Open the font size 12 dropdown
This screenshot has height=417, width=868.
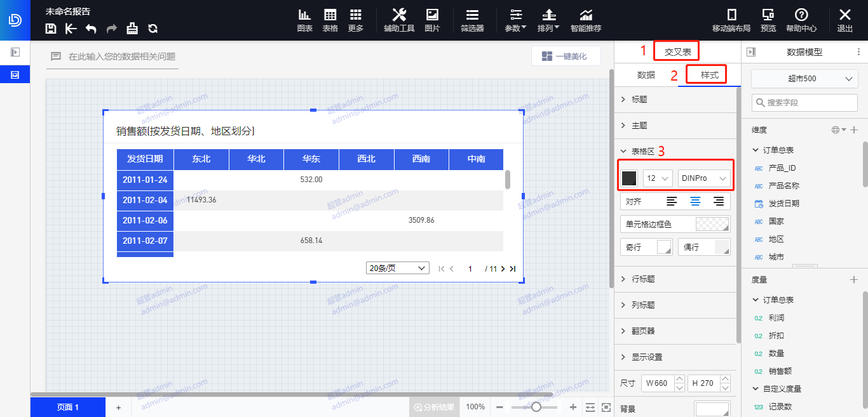(658, 179)
